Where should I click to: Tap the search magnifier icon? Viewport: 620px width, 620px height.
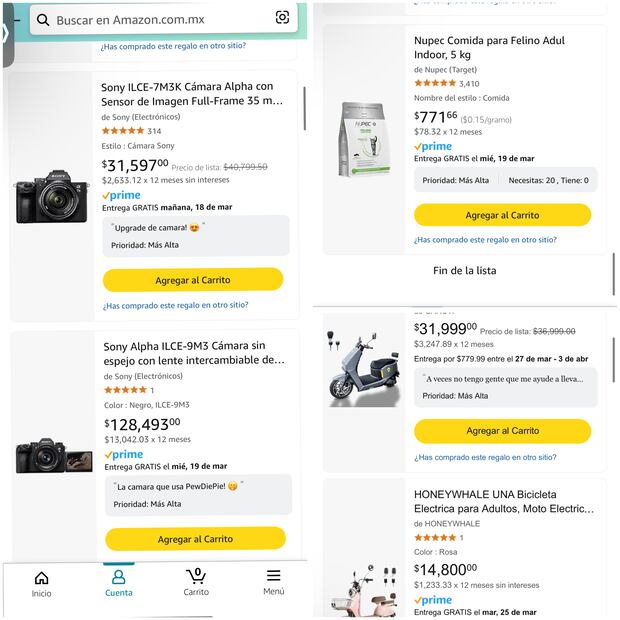(43, 19)
